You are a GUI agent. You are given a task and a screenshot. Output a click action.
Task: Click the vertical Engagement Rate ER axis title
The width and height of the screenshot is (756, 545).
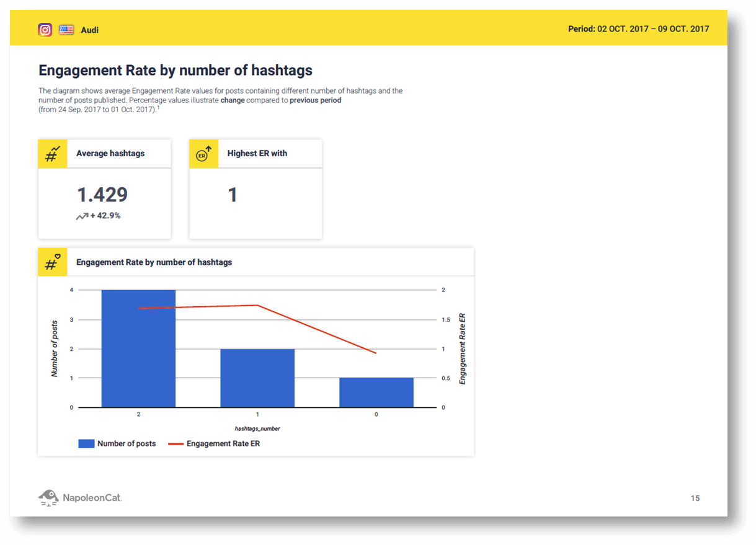[462, 348]
